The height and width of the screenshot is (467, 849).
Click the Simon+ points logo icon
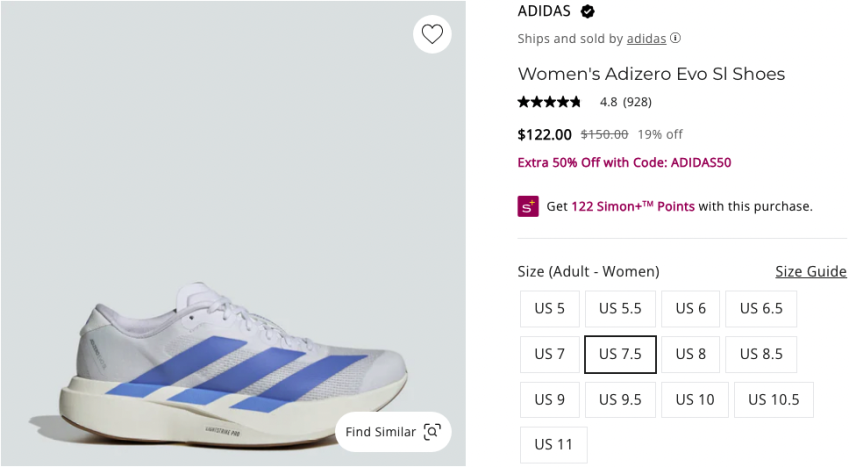(528, 206)
